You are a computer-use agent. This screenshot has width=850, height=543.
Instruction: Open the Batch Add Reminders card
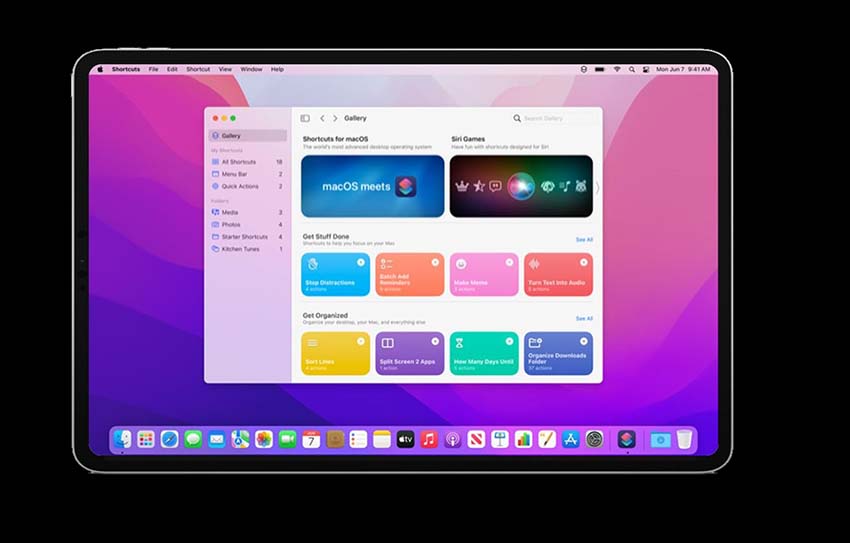coord(409,275)
